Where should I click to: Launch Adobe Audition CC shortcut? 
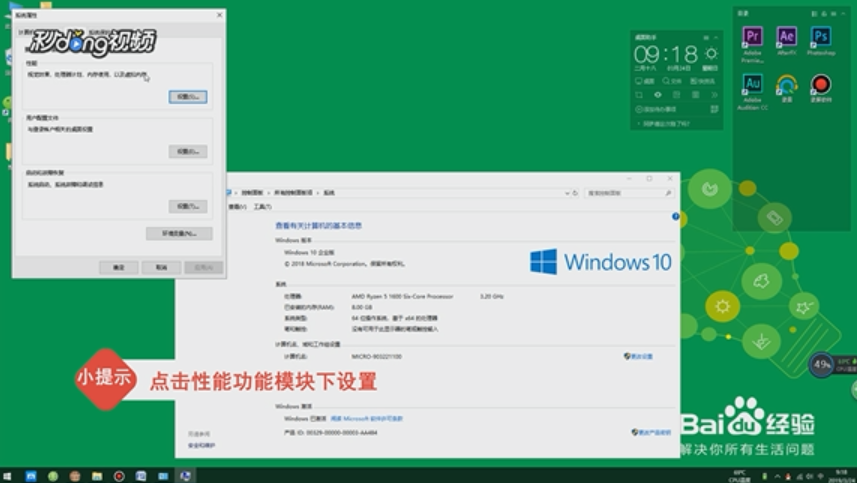(753, 92)
